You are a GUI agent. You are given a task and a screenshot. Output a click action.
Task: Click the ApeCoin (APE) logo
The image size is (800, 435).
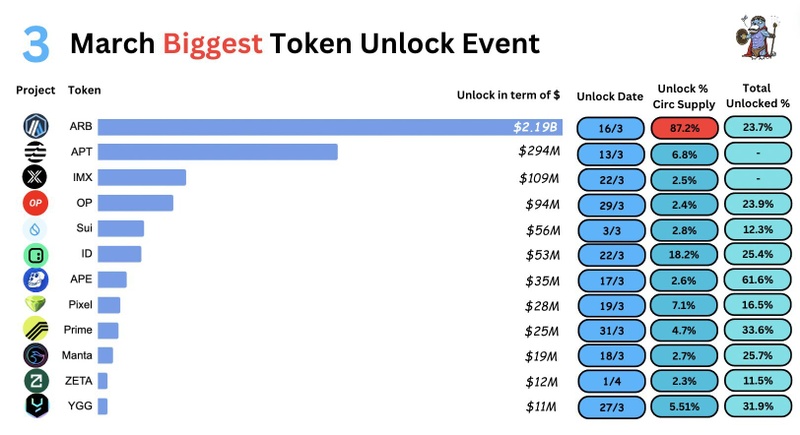[x=35, y=279]
